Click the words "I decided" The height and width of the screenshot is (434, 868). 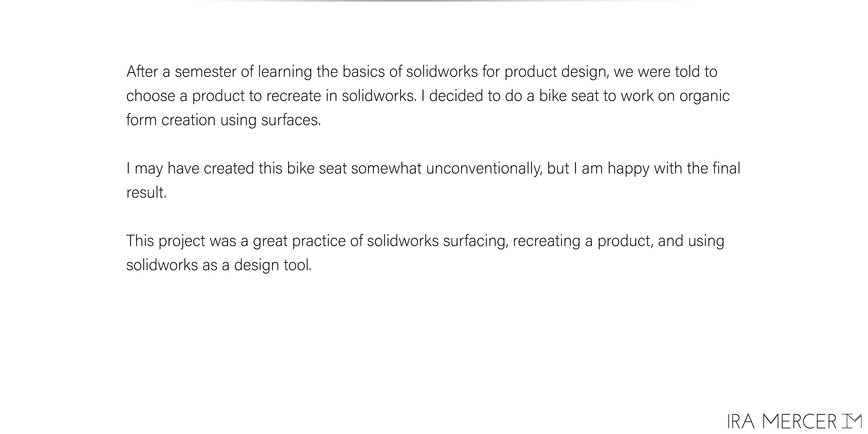[452, 96]
